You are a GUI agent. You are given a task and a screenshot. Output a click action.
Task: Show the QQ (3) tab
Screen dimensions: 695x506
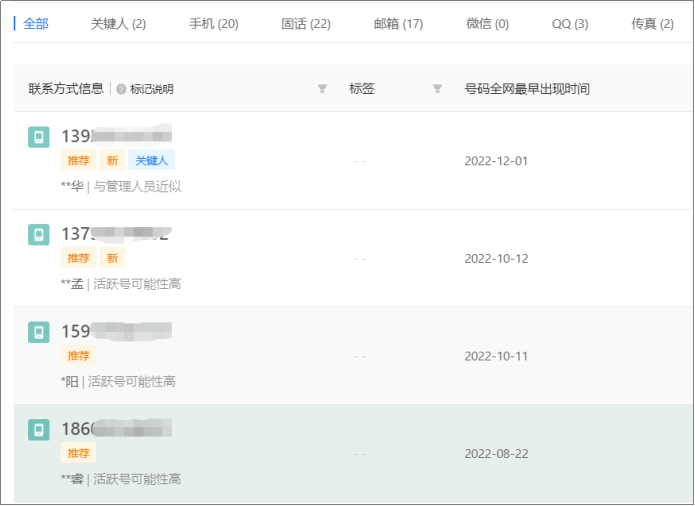tap(570, 23)
